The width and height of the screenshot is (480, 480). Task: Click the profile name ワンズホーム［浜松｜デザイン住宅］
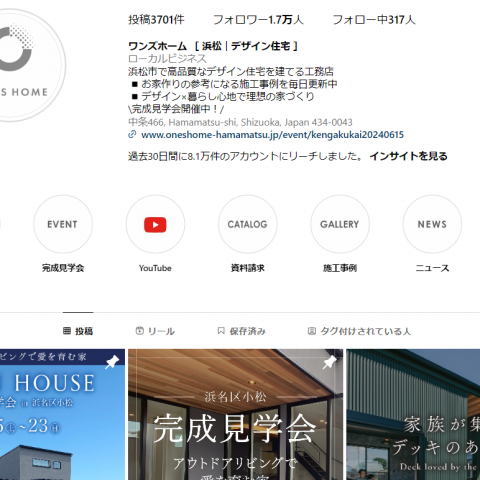pyautogui.click(x=213, y=46)
